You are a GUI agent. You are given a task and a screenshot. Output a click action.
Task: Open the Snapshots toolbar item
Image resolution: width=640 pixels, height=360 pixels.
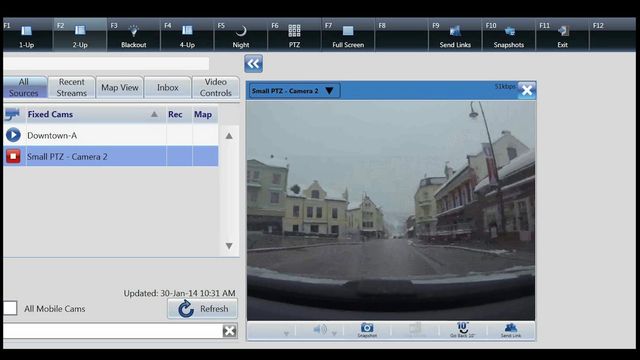(x=509, y=34)
